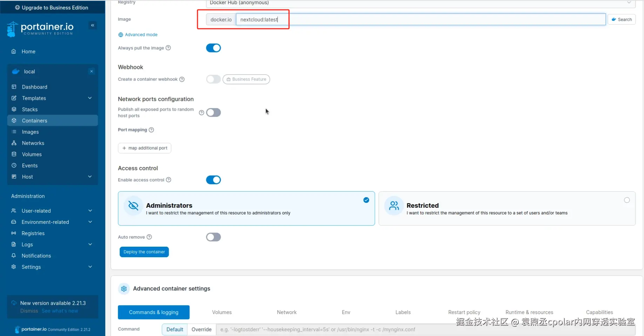This screenshot has height=336, width=644.
Task: Choose Default command mode
Action: 175,329
